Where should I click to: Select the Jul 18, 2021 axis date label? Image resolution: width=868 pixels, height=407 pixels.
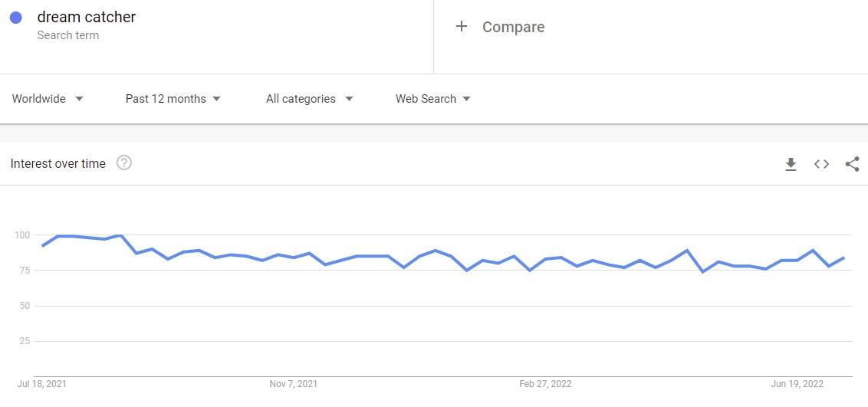click(x=41, y=384)
